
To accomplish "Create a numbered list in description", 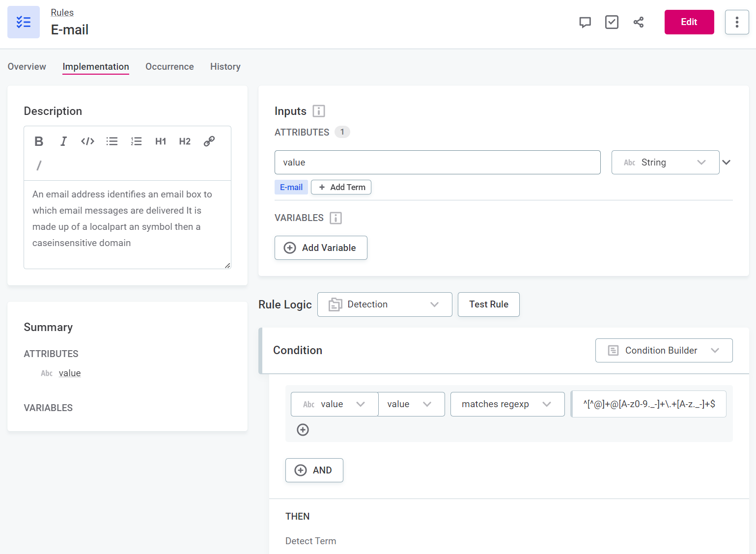I will (x=136, y=141).
